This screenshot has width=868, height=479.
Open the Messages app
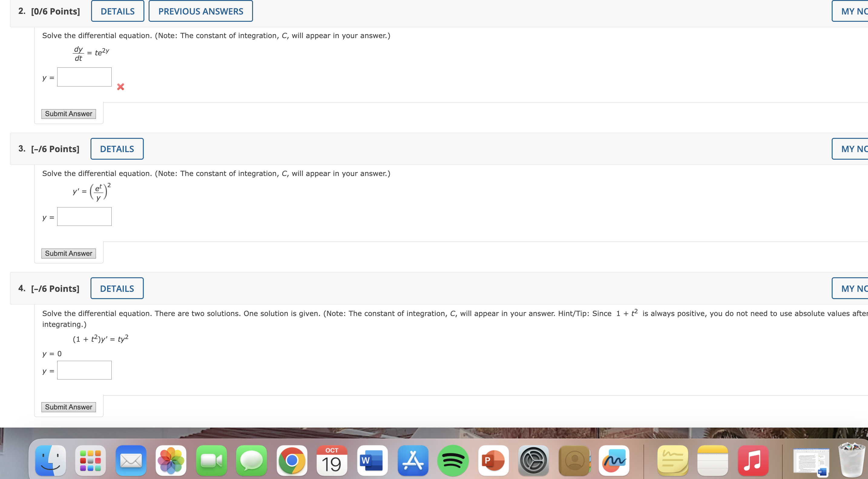(252, 460)
